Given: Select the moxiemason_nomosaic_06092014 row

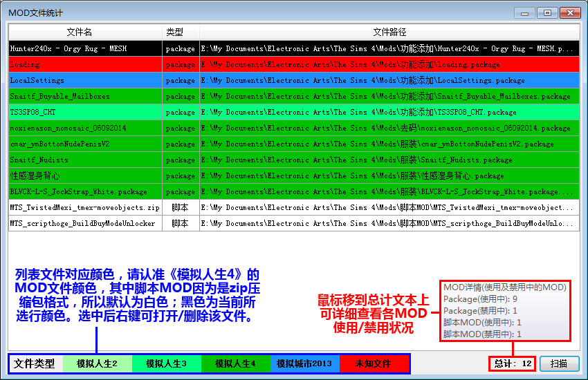Looking at the screenshot, I should [x=85, y=129].
